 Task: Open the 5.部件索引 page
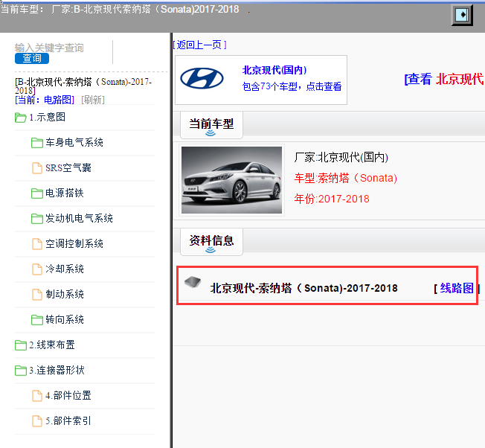[68, 420]
